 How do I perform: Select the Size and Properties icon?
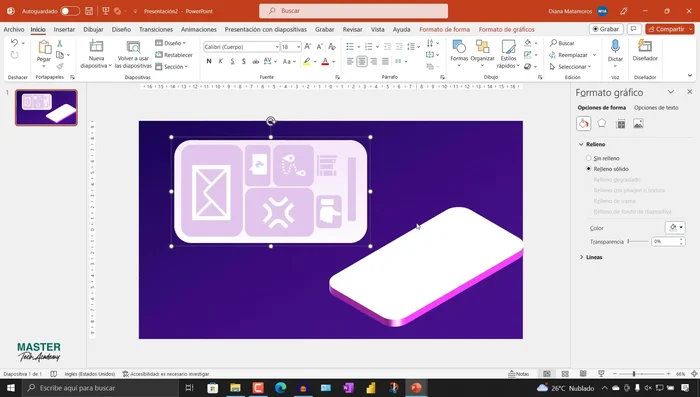coord(620,124)
